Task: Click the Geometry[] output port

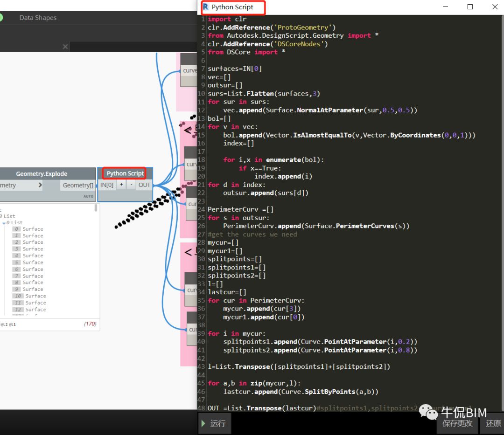Action: click(78, 185)
